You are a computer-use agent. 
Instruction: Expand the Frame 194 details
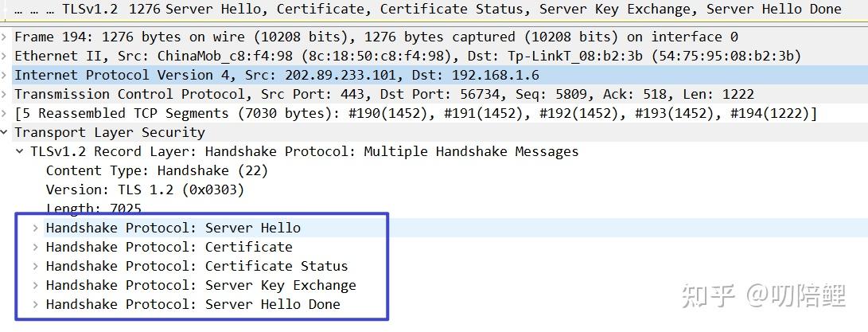[6, 37]
